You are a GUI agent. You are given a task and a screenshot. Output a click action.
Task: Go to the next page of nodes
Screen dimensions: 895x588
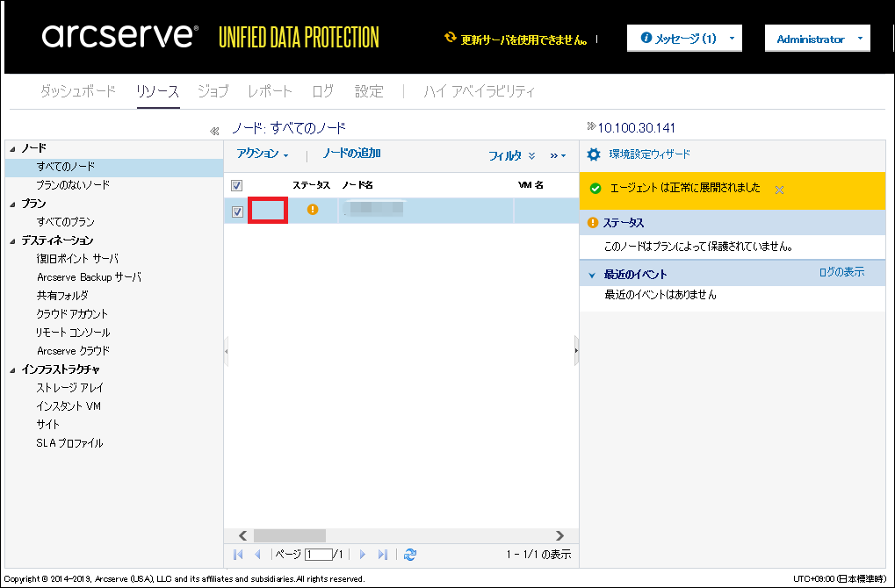pyautogui.click(x=363, y=554)
